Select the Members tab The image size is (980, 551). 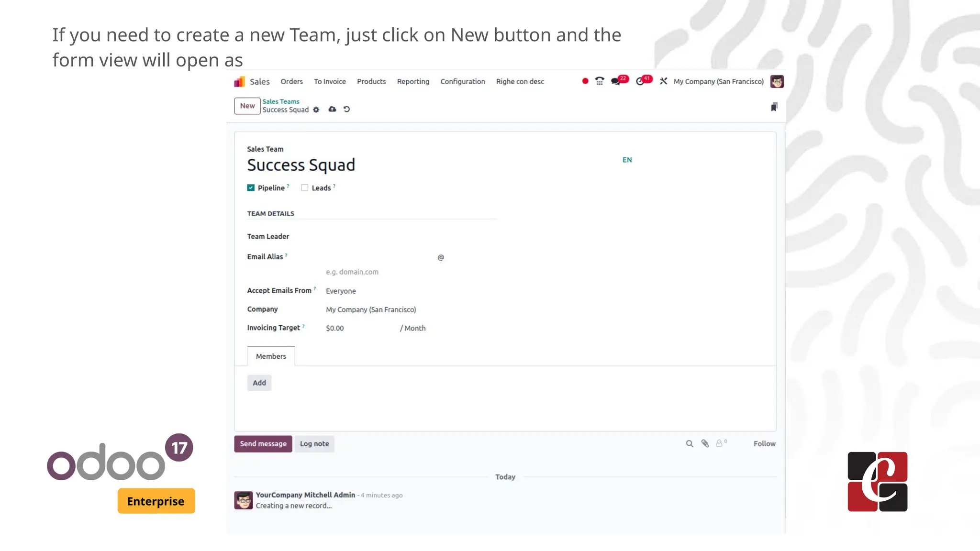pyautogui.click(x=271, y=356)
